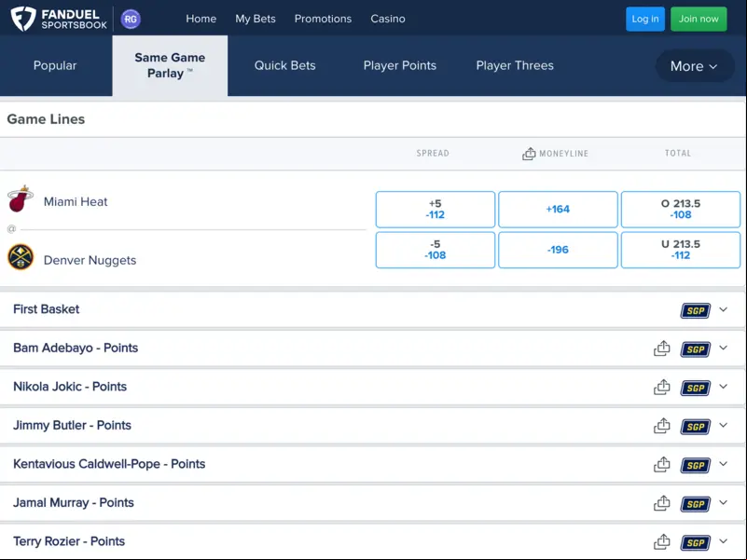This screenshot has height=560, width=747.
Task: Select Denver Nuggets -5 spread at -108
Action: pyautogui.click(x=436, y=250)
